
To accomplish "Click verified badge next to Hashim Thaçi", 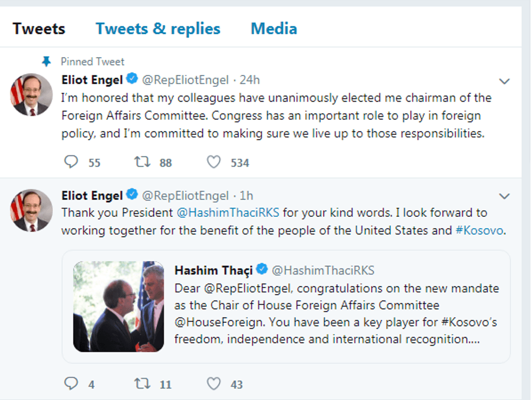I will (262, 270).
